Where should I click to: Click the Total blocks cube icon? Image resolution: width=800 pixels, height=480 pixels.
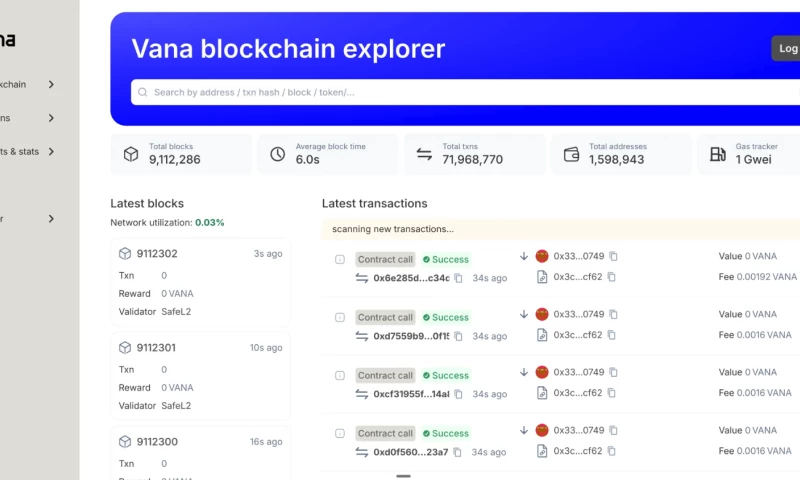point(131,154)
